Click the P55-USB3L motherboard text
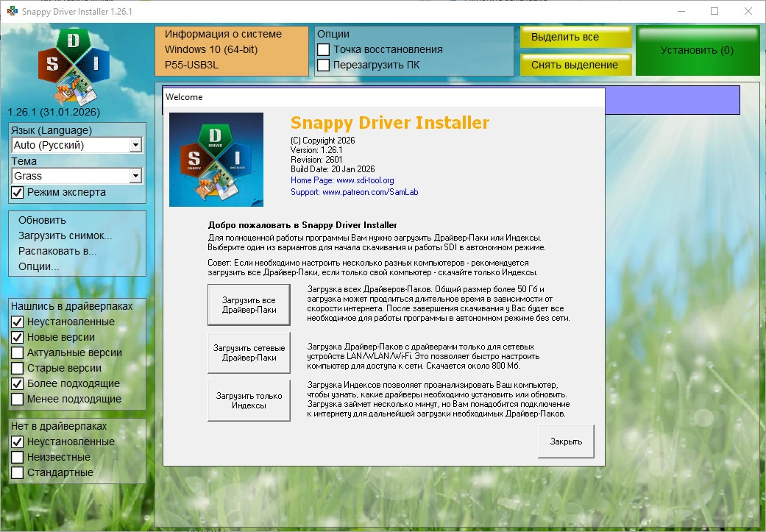Viewport: 766px width, 532px height. pyautogui.click(x=191, y=65)
